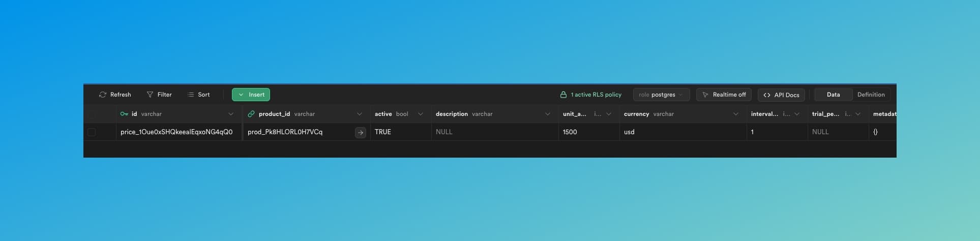980x241 pixels.
Task: Select the unit amount cell showing 1500
Action: click(x=588, y=132)
